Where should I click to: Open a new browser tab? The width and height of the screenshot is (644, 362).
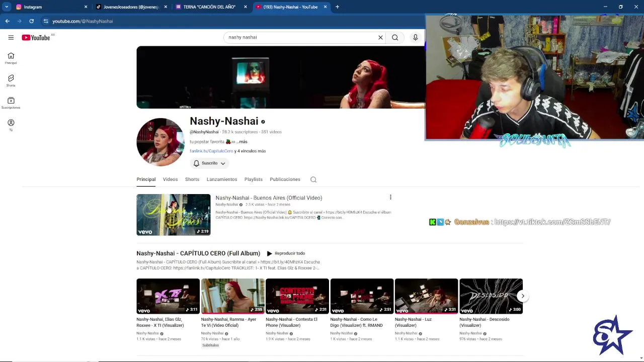tap(337, 7)
